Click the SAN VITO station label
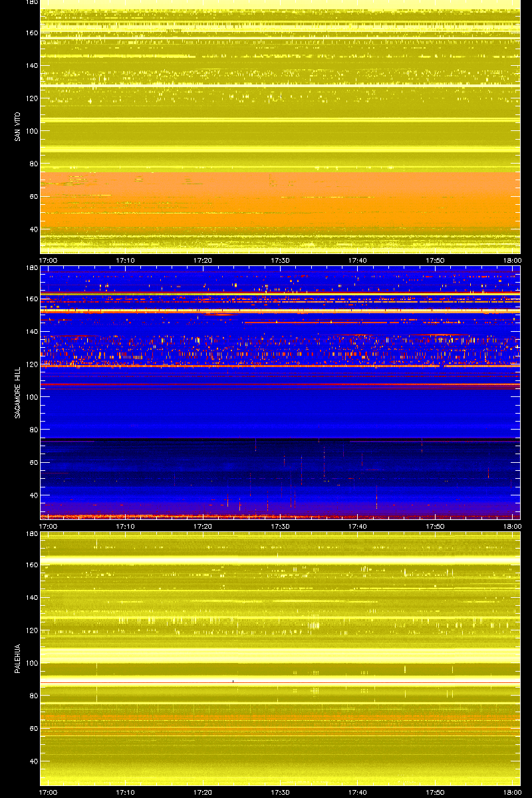532x798 pixels. tap(16, 126)
